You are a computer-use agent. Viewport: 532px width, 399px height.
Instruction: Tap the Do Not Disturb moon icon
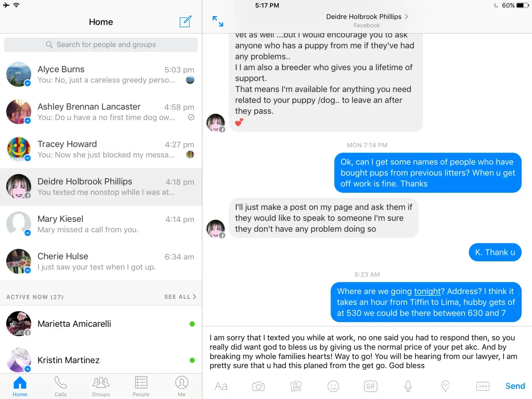(x=496, y=6)
